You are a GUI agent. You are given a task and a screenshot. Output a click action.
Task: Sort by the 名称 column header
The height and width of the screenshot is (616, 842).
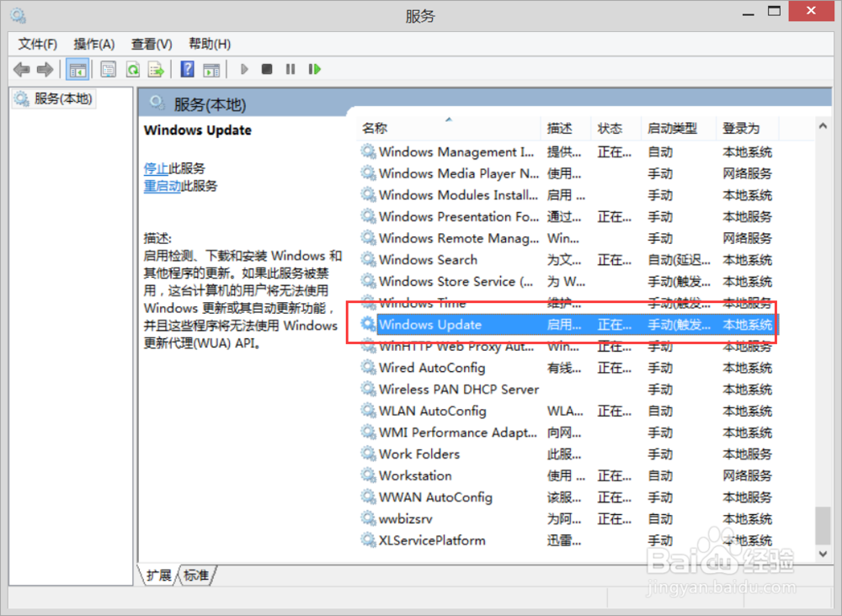[449, 128]
